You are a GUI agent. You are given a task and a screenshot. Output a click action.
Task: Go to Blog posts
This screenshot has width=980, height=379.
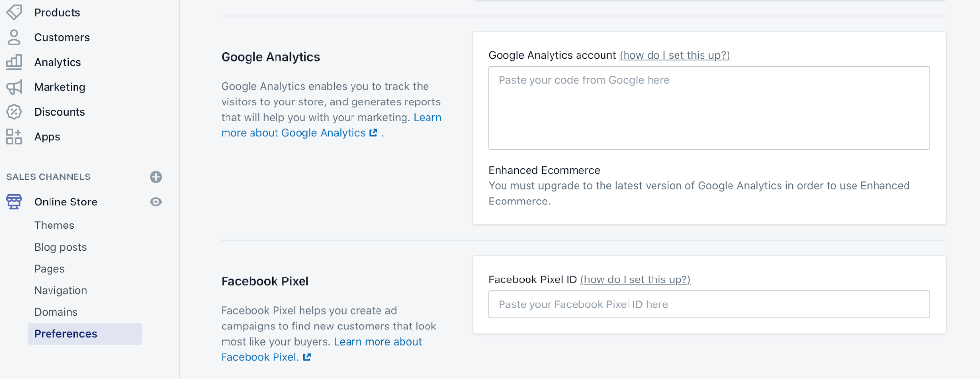click(x=60, y=247)
